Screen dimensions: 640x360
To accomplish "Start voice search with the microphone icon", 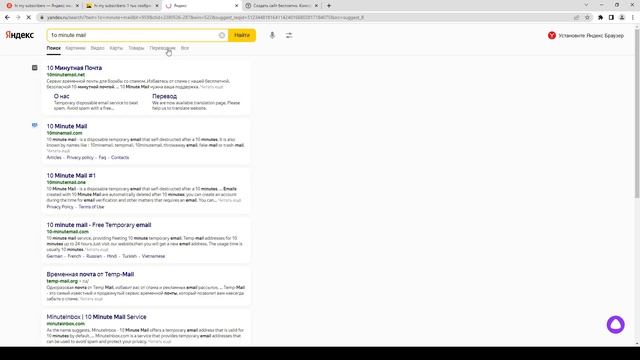I will [x=272, y=36].
